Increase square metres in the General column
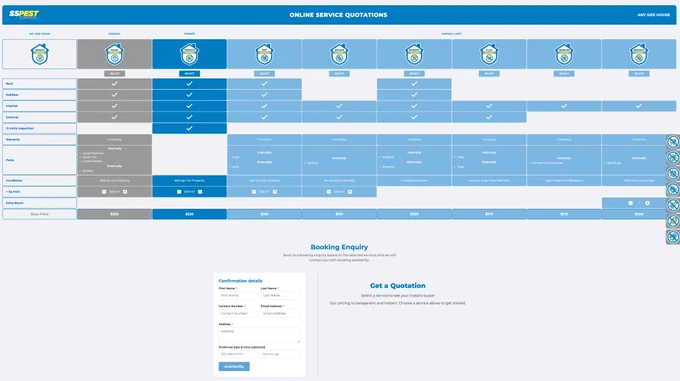 [x=125, y=192]
